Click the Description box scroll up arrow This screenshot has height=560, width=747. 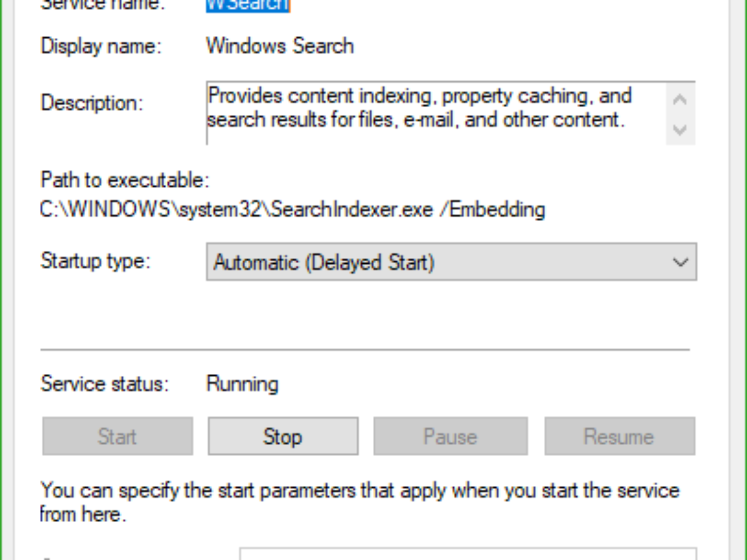[680, 100]
